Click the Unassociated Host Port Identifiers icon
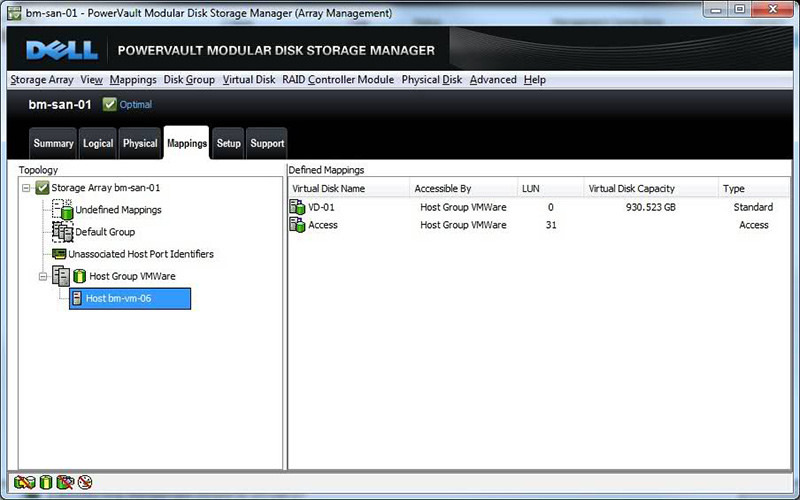The width and height of the screenshot is (800, 500). pos(59,254)
